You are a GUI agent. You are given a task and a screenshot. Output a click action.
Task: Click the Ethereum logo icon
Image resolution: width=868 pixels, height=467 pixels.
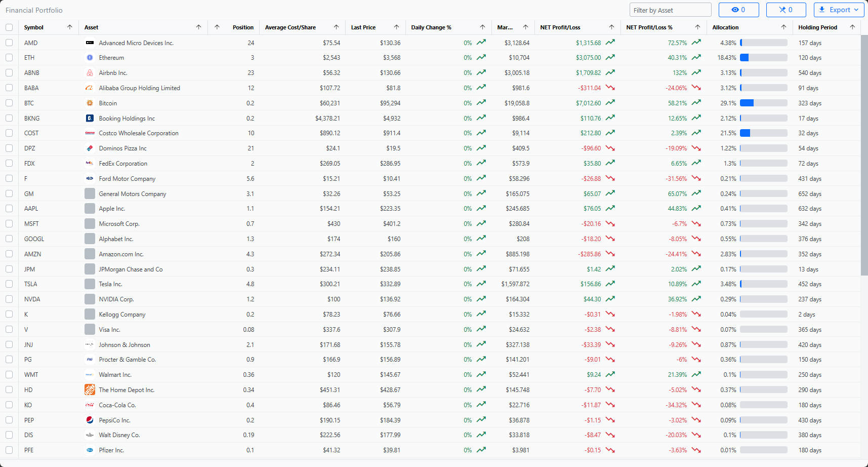[89, 57]
